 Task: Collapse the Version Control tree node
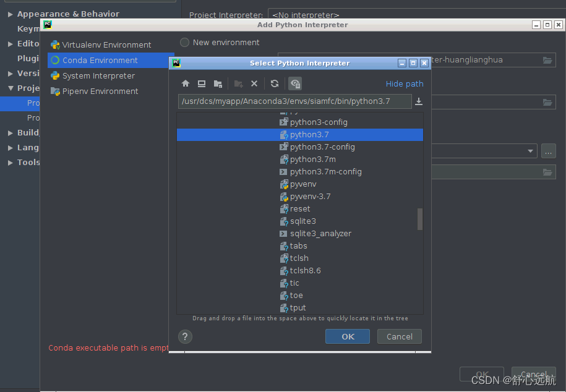click(11, 73)
